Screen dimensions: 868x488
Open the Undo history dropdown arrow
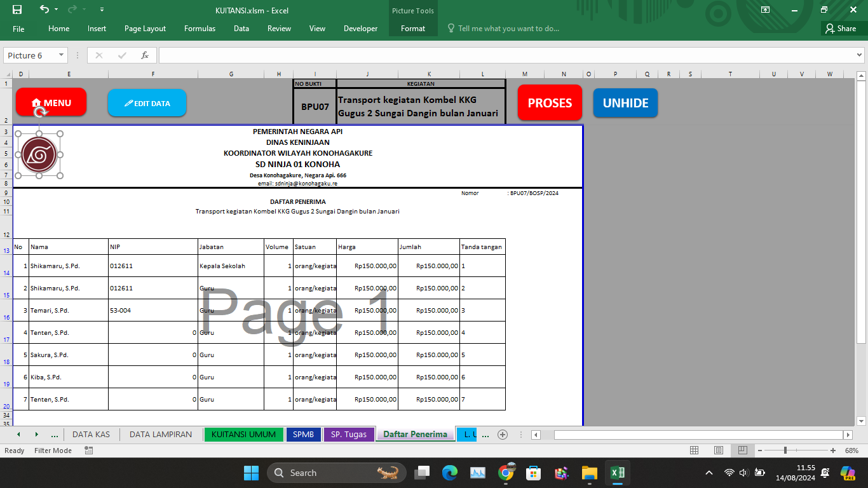(56, 10)
